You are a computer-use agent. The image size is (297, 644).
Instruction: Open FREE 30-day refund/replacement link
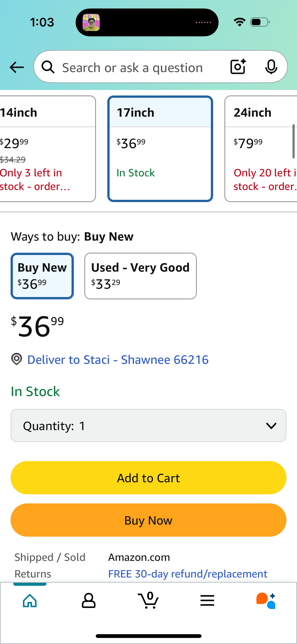[x=188, y=574]
